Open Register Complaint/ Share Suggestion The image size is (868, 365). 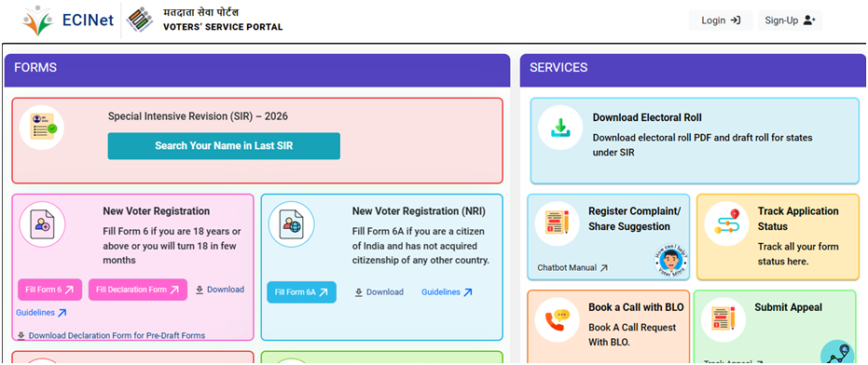(634, 219)
